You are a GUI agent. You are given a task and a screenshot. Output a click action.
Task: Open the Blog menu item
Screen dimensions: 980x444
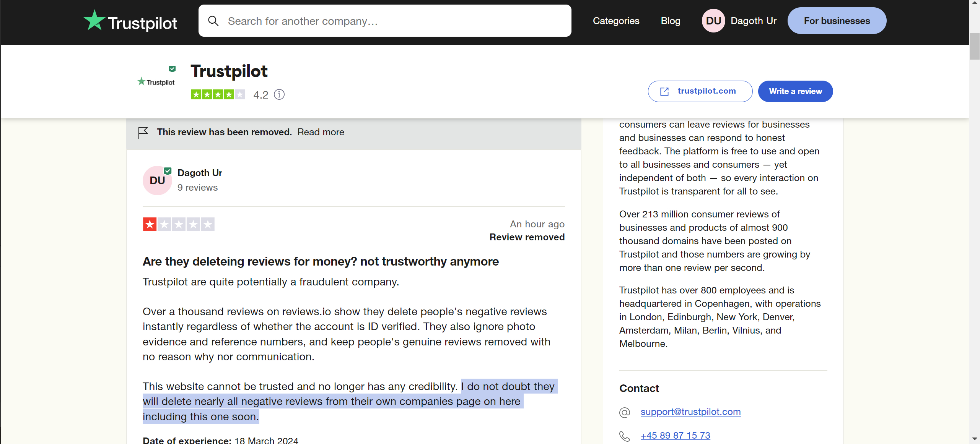pyautogui.click(x=670, y=21)
